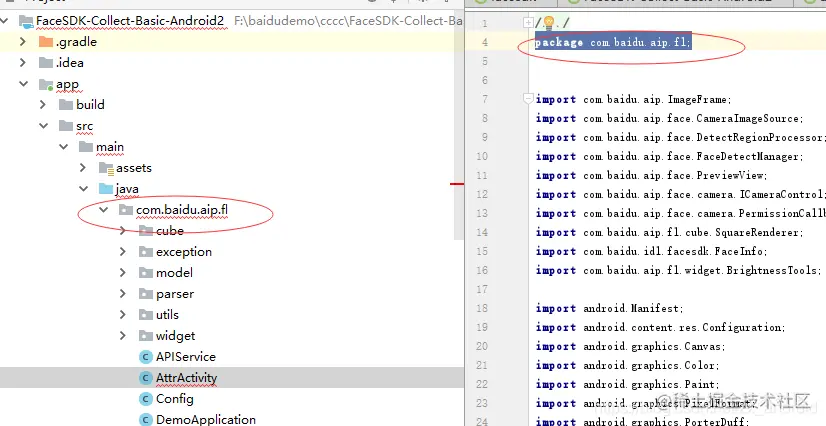This screenshot has width=826, height=426.
Task: Expand the utils package arrow
Action: tap(123, 315)
